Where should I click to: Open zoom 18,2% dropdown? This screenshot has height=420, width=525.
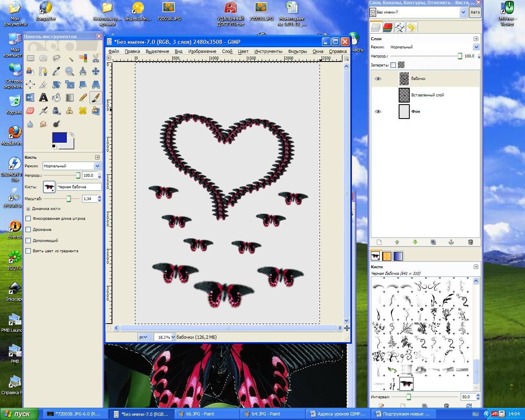[173, 337]
